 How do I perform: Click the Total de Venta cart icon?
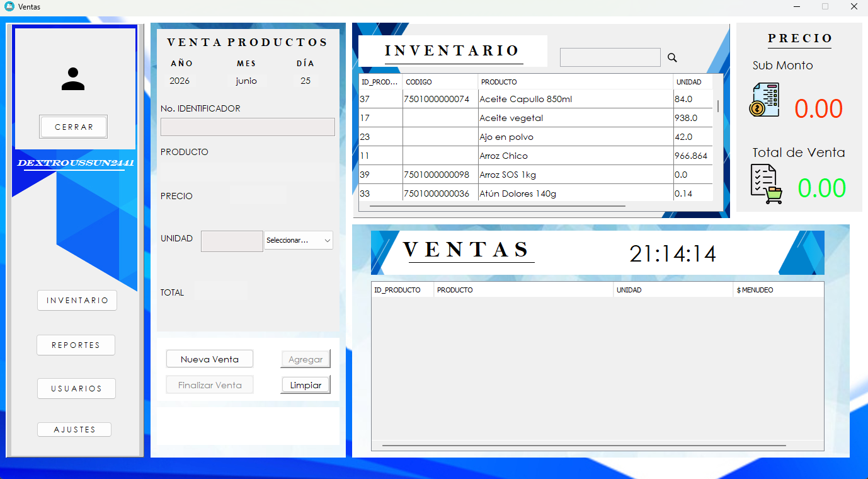[x=767, y=184]
